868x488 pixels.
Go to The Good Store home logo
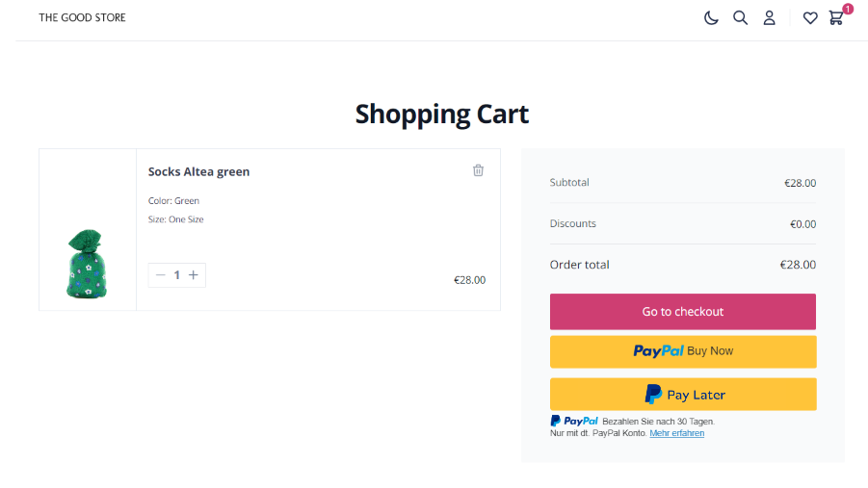pos(82,17)
